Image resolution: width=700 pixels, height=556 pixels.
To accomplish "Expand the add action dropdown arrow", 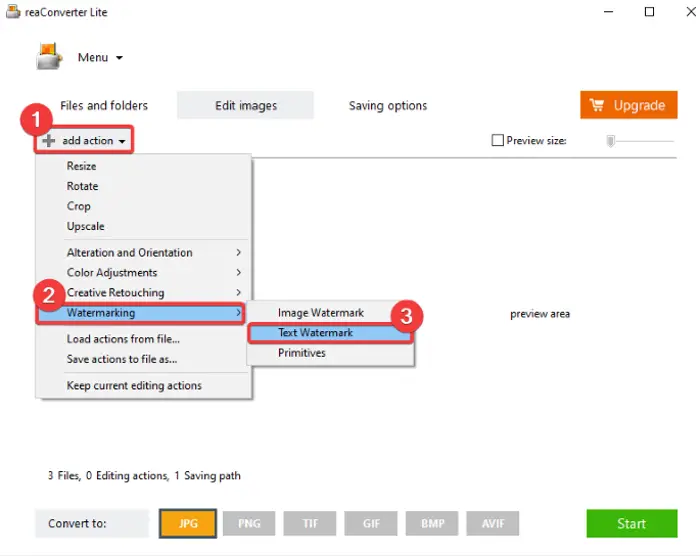I will click(122, 141).
